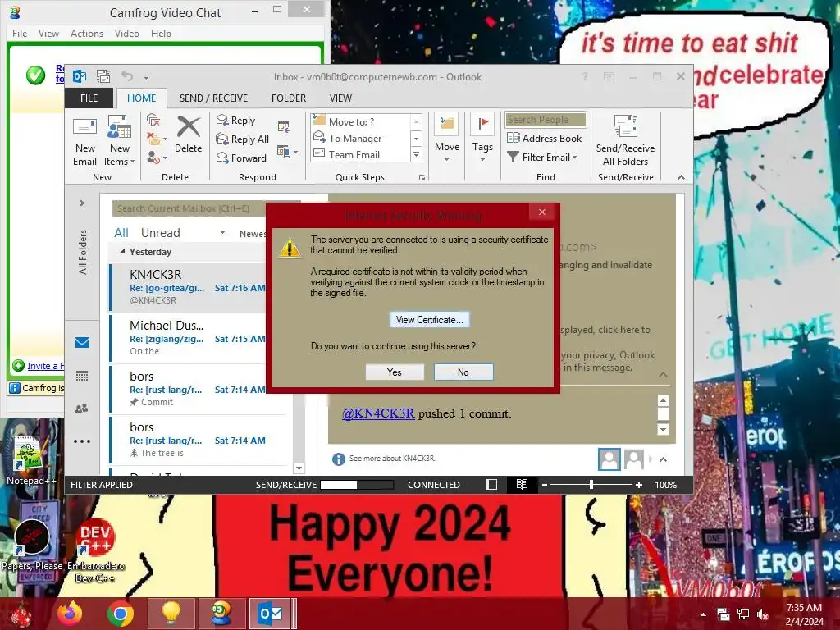
Task: Switch to the SEND / RECEIVE tab
Action: [x=213, y=98]
